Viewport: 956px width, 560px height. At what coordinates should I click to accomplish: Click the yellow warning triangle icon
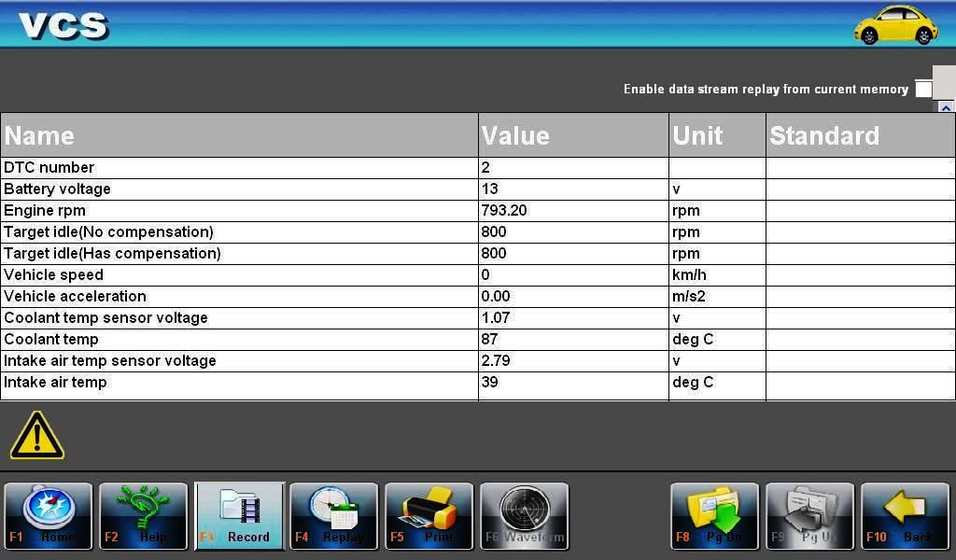click(x=37, y=435)
